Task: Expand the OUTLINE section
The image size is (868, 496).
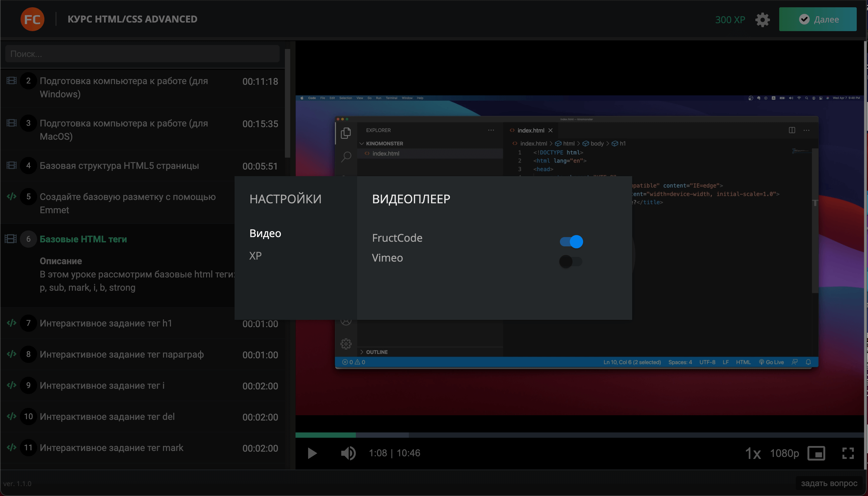Action: click(374, 352)
